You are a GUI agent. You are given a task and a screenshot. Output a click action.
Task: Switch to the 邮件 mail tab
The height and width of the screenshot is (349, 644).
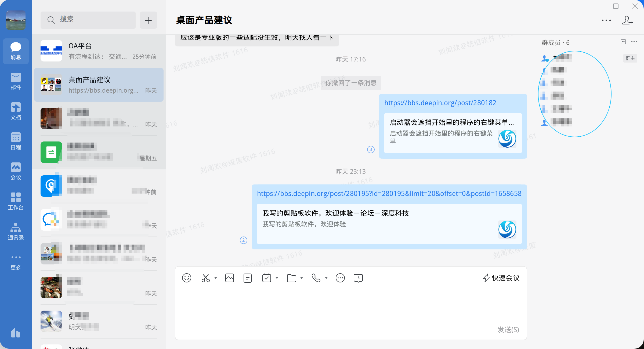coord(16,81)
